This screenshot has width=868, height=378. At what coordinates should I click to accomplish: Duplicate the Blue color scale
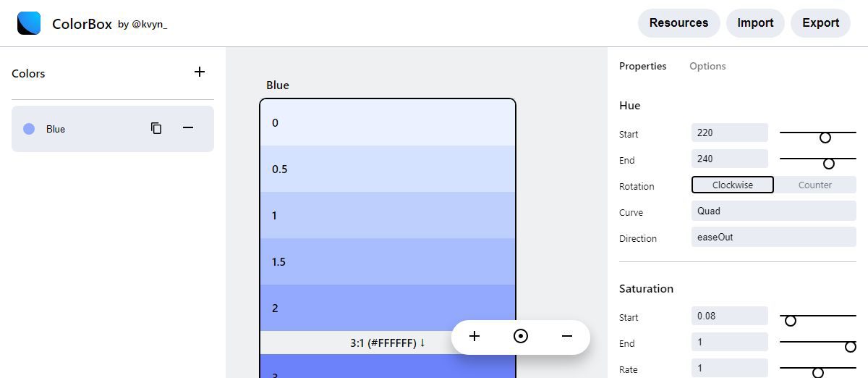click(156, 128)
